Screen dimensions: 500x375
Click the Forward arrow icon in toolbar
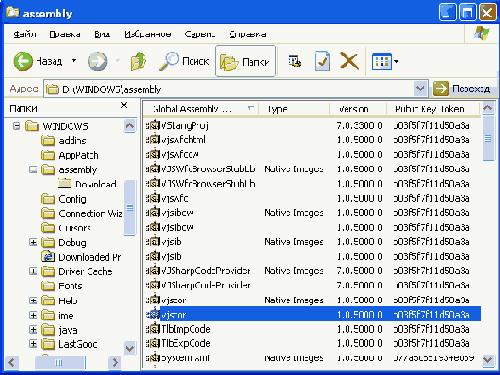[x=97, y=61]
